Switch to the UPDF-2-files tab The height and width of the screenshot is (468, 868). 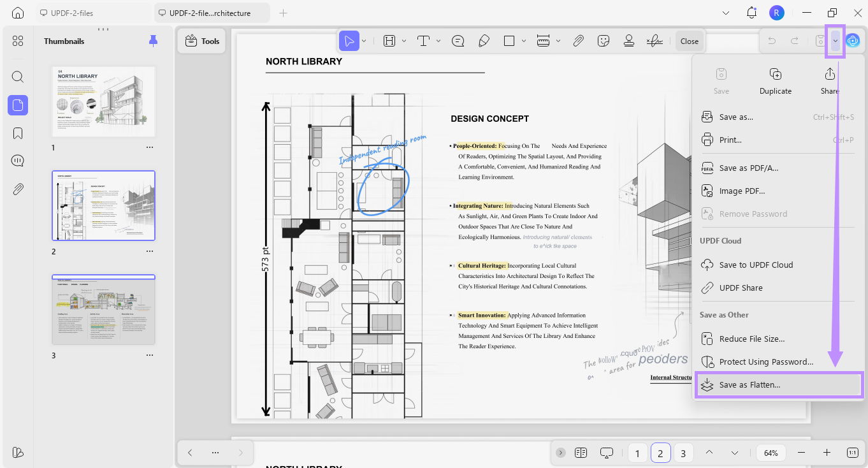point(93,13)
